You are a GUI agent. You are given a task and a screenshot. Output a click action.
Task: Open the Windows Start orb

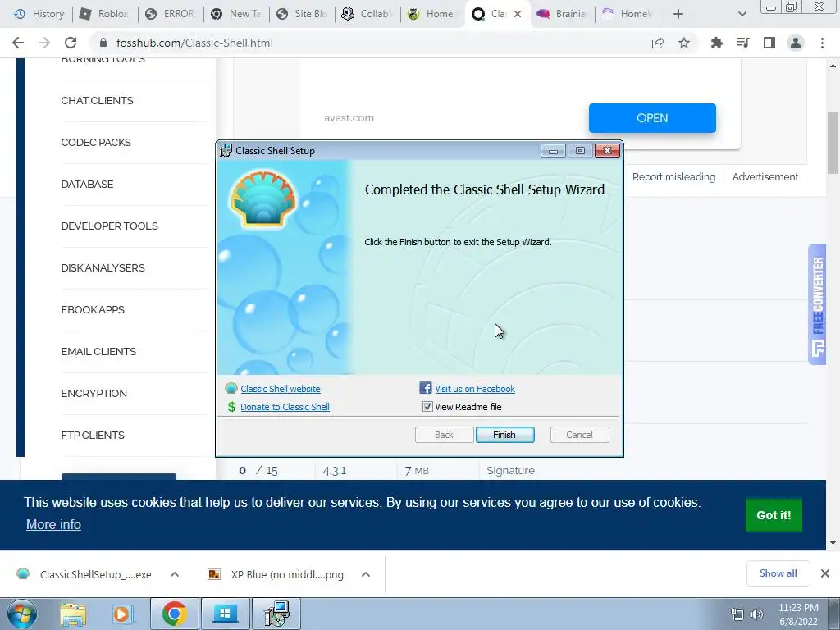click(22, 614)
